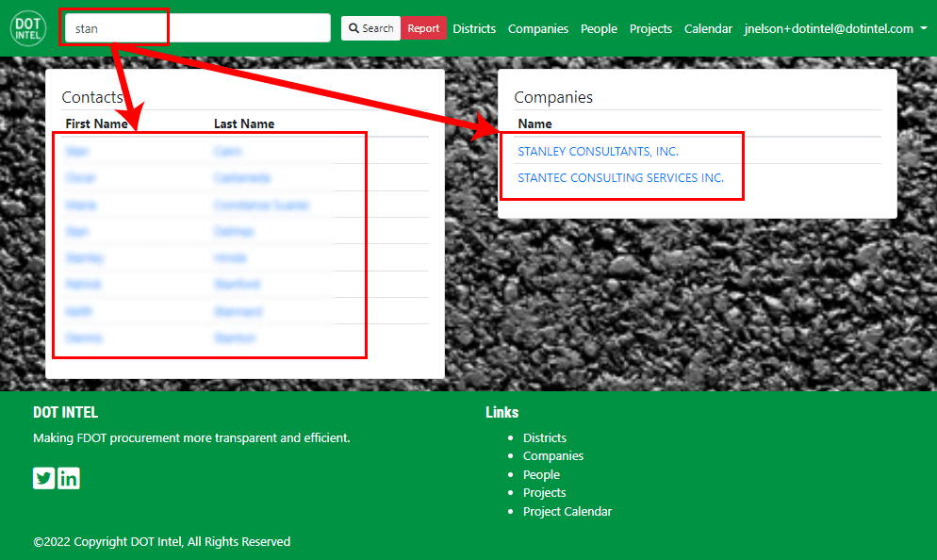This screenshot has height=560, width=937.
Task: Click the Contacts panel heading
Action: coord(92,97)
